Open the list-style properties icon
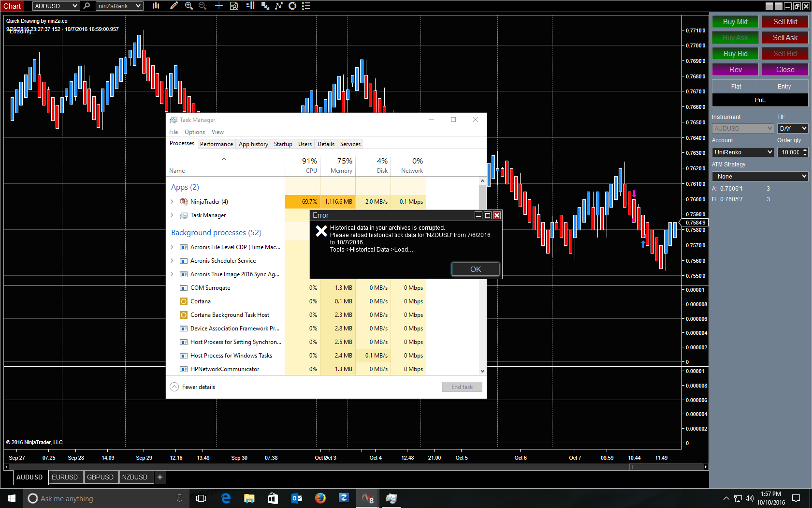812x508 pixels. 306,6
